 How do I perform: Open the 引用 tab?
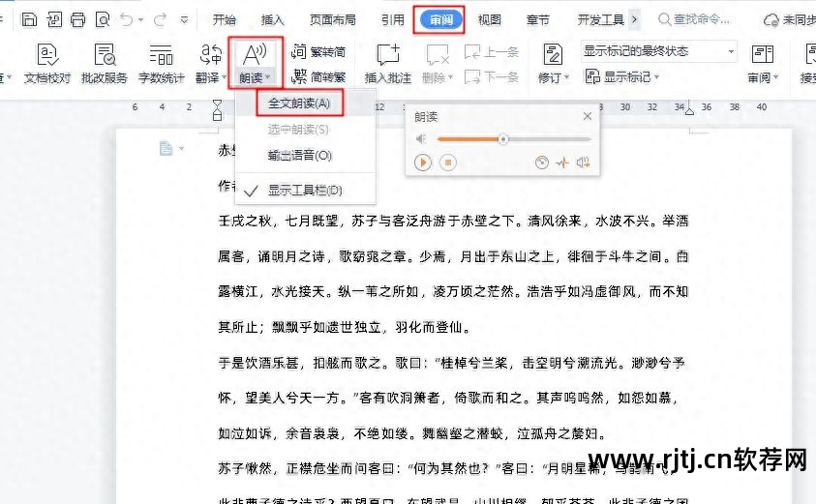(x=392, y=19)
